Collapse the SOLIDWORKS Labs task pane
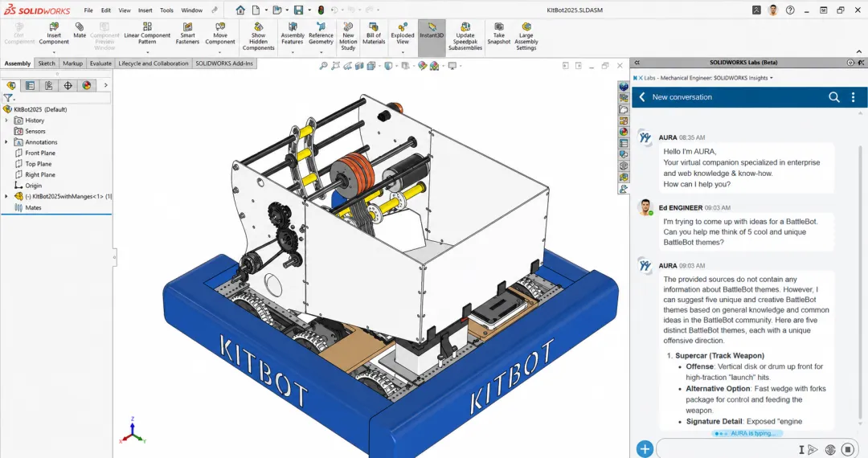Screen dimensions: 868x458 (x=637, y=63)
